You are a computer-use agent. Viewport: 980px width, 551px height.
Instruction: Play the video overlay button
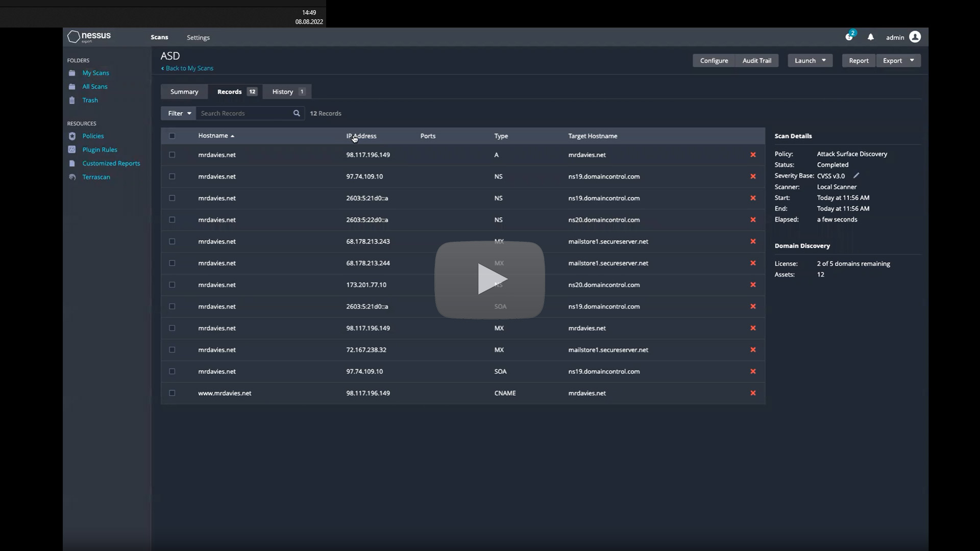490,280
